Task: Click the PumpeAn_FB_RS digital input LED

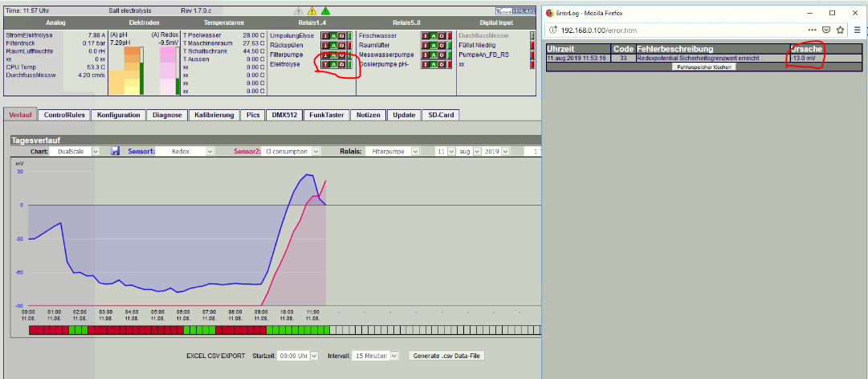Action: click(x=532, y=55)
